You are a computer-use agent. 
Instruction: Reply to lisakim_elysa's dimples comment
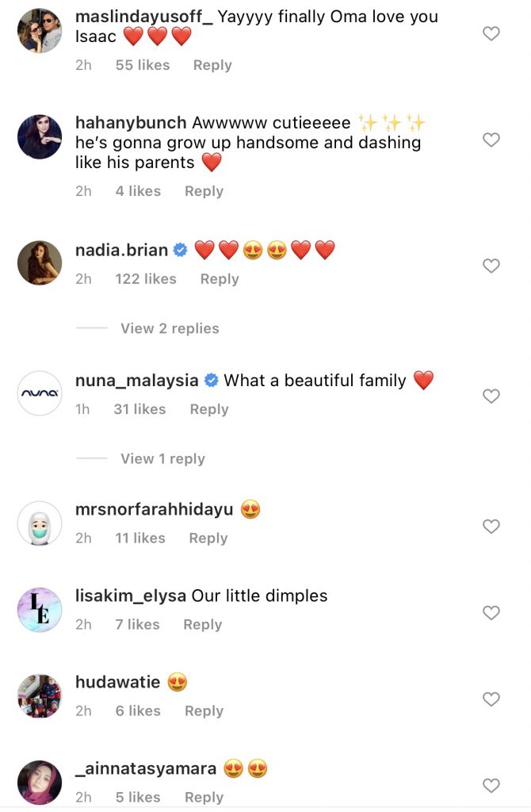[202, 624]
